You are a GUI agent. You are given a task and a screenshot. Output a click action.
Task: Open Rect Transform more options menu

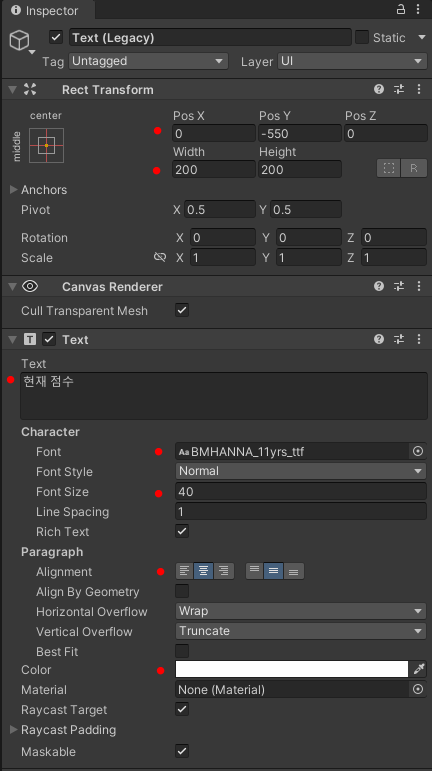tap(419, 89)
